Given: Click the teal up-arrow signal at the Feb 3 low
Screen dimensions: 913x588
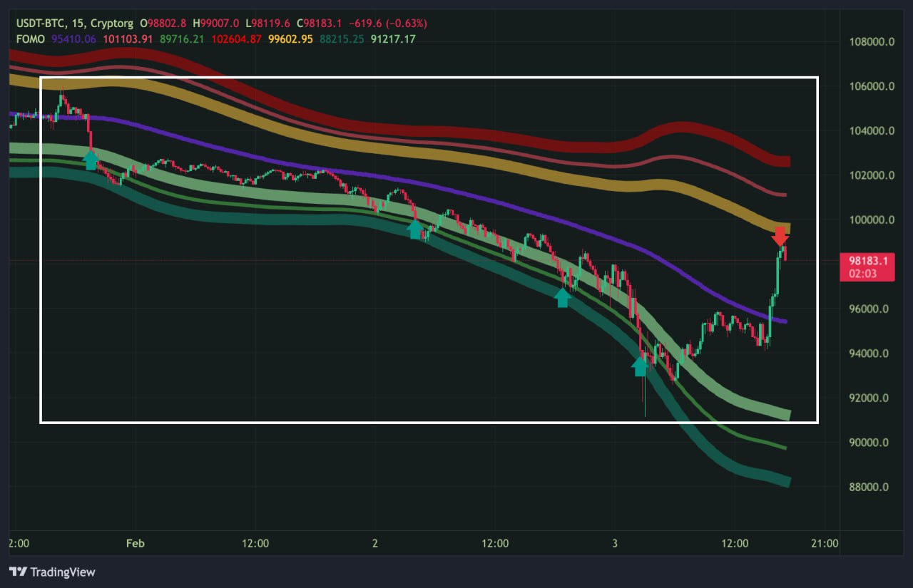Looking at the screenshot, I should click(640, 366).
